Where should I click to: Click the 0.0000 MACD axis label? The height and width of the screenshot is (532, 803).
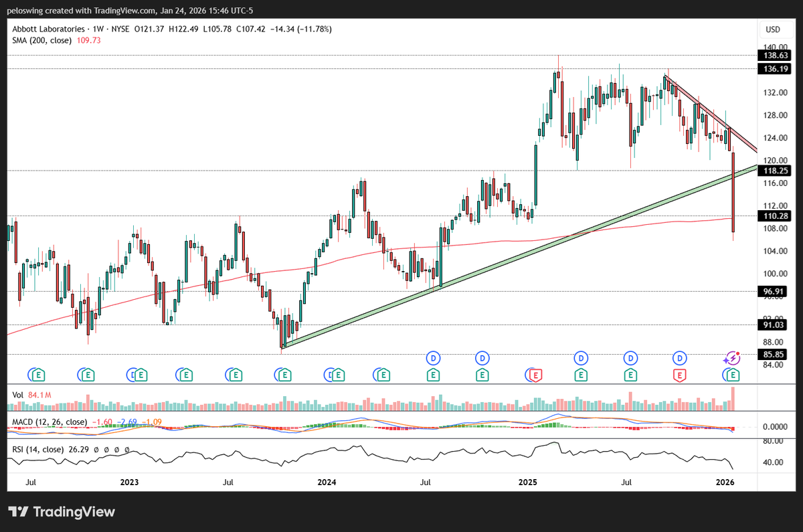tap(774, 426)
